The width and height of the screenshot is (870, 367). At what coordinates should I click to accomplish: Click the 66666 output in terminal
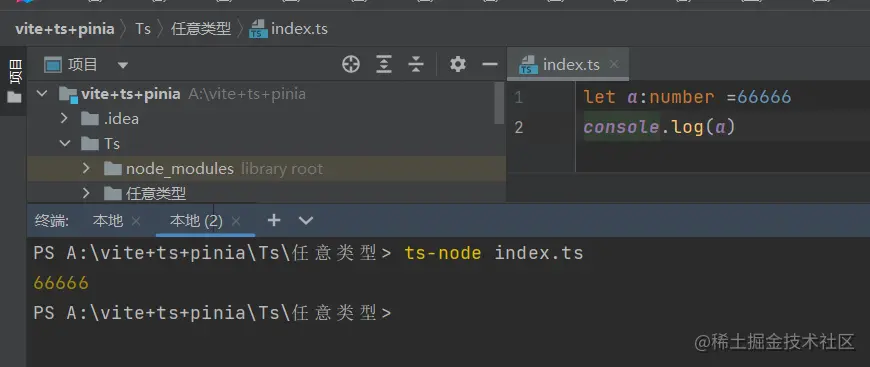[x=61, y=283]
